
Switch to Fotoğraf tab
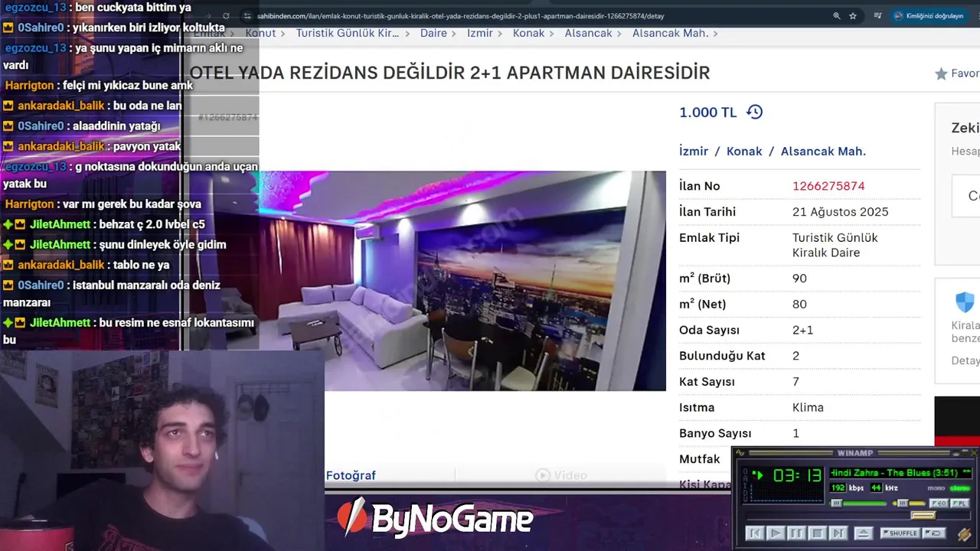pos(351,475)
